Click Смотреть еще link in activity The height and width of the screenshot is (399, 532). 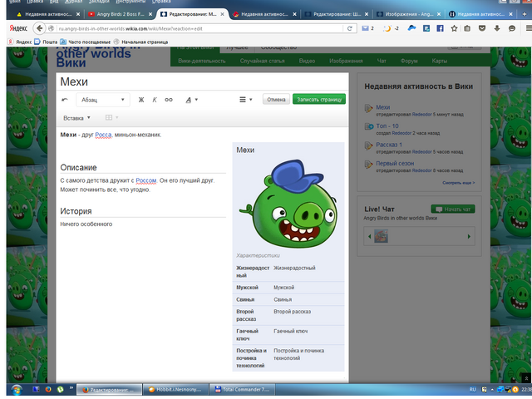[458, 183]
